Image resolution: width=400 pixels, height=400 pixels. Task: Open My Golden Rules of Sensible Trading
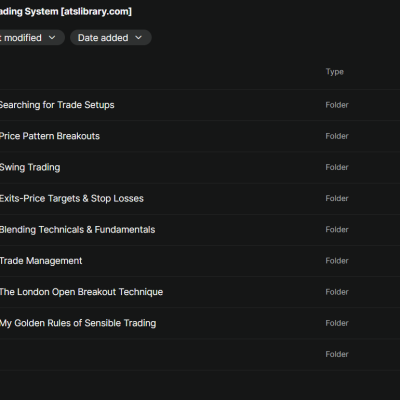pos(78,323)
